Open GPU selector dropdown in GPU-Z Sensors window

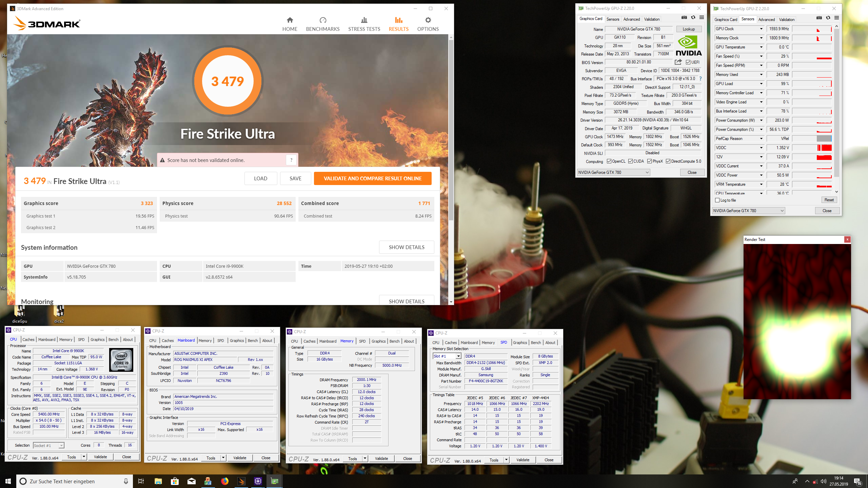(x=748, y=211)
